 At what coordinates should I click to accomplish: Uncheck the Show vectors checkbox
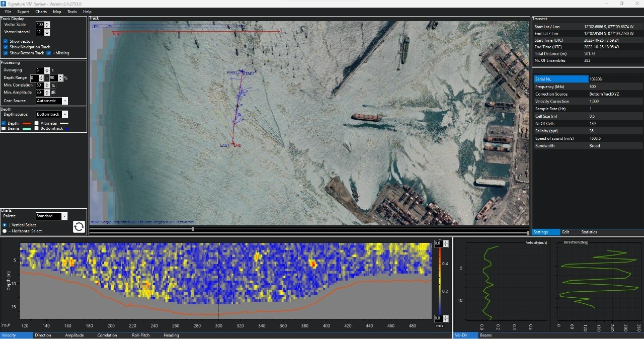click(x=6, y=41)
